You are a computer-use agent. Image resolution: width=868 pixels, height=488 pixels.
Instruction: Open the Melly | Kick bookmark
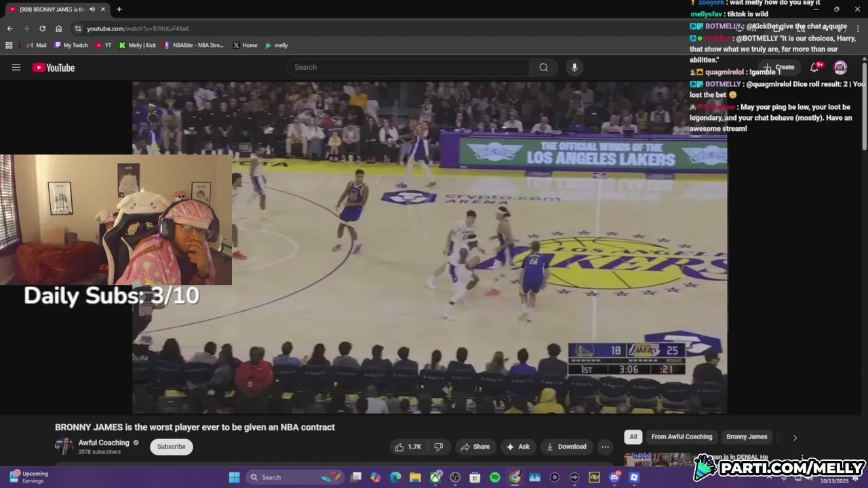pyautogui.click(x=138, y=45)
